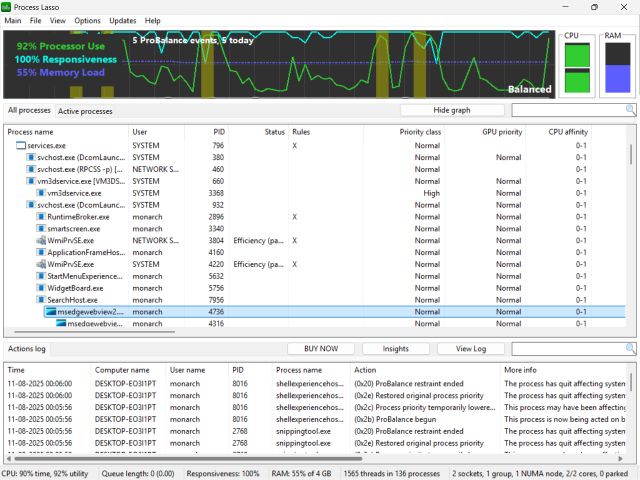
Task: Click the actions log search field
Action: point(568,349)
